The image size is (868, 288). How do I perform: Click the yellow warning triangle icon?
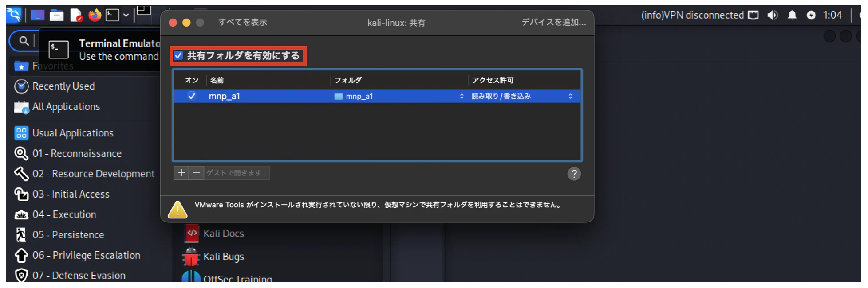tap(178, 209)
